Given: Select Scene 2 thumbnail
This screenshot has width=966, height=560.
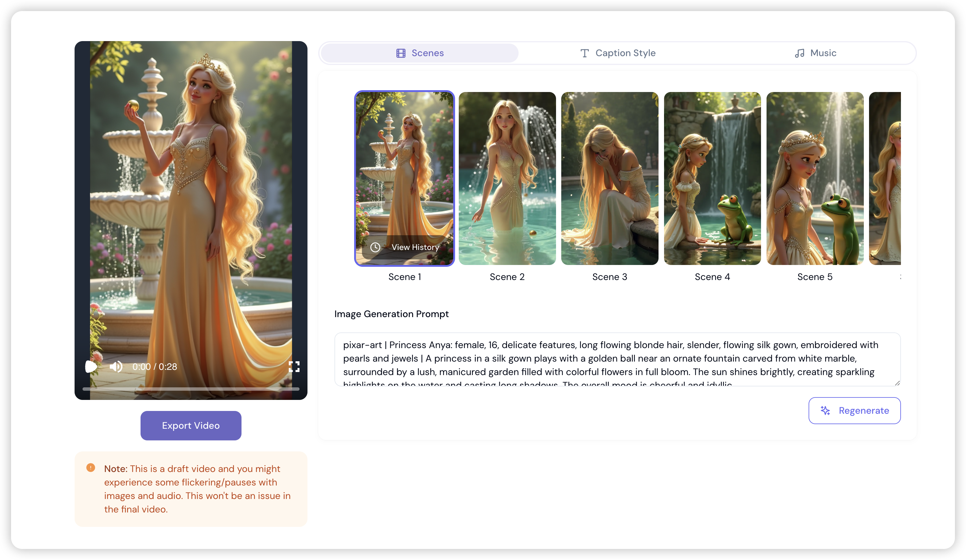Looking at the screenshot, I should [507, 178].
